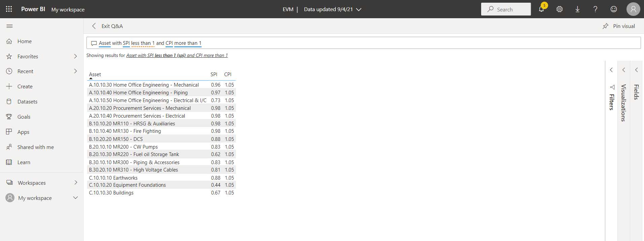Click the Recent clock icon
This screenshot has width=644, height=241.
pos(9,71)
